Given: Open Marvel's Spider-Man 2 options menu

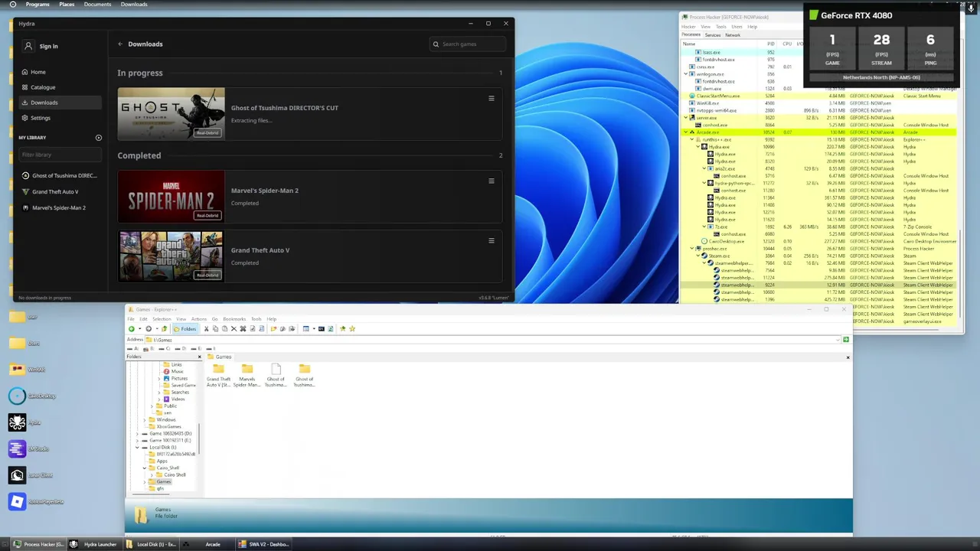Looking at the screenshot, I should (492, 181).
